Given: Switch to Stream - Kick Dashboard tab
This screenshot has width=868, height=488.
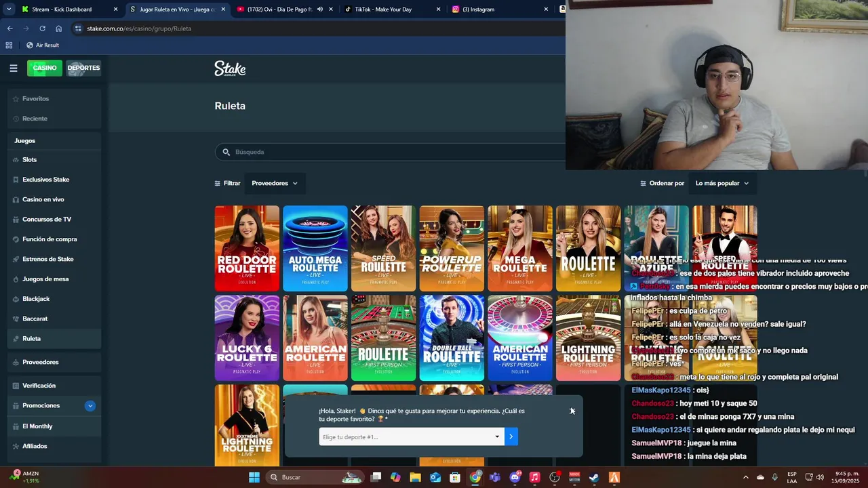Looking at the screenshot, I should click(62, 9).
